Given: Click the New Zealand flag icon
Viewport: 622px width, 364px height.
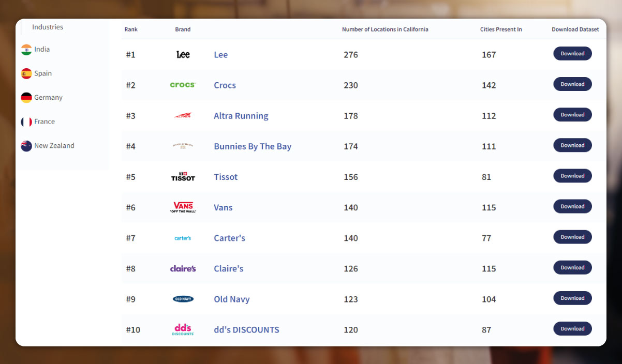Looking at the screenshot, I should (x=26, y=146).
